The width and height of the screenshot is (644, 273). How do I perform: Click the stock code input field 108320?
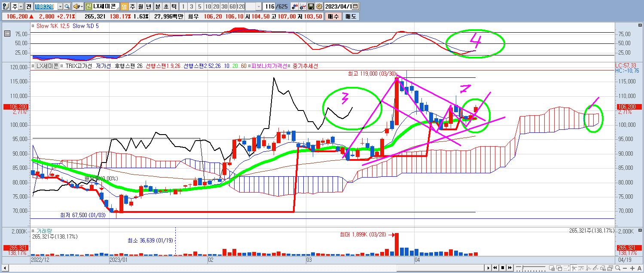point(46,6)
